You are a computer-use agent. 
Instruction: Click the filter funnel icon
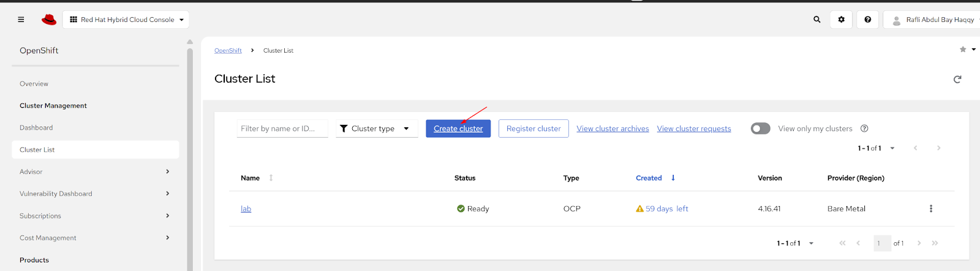[344, 128]
